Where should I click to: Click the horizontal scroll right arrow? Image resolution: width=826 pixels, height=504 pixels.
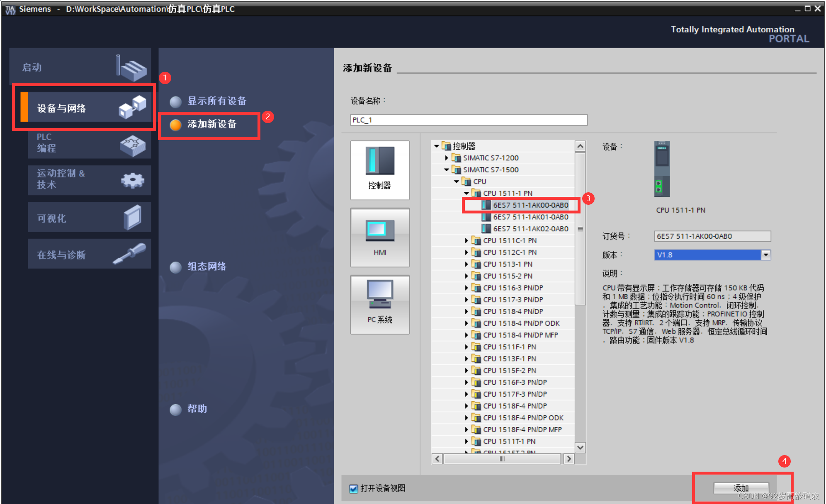pos(569,459)
